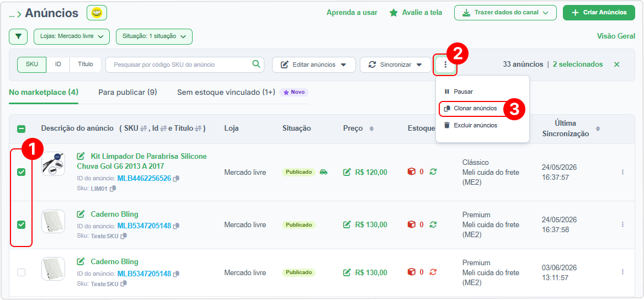Viewport: 644px width, 300px height.
Task: Expand the Situação: 1 situação filter
Action: 154,36
